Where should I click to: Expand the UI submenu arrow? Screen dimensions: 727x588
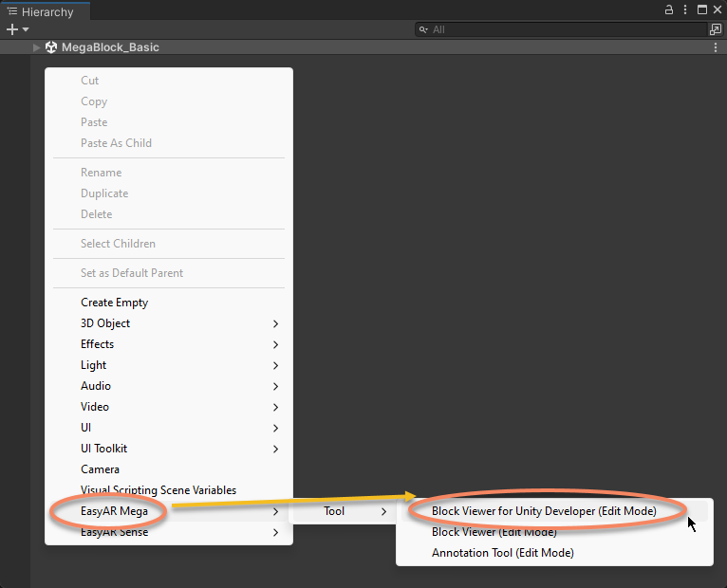[275, 428]
